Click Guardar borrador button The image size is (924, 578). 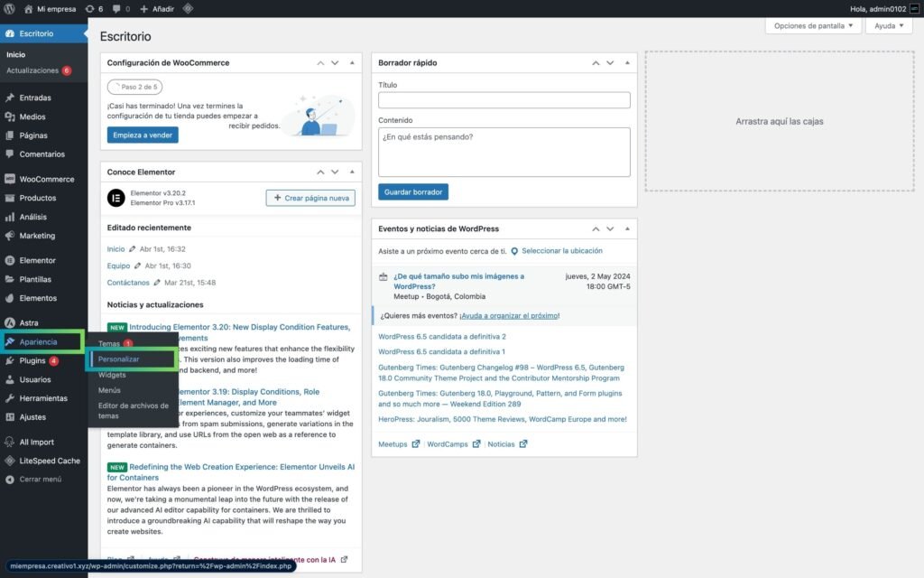click(413, 192)
